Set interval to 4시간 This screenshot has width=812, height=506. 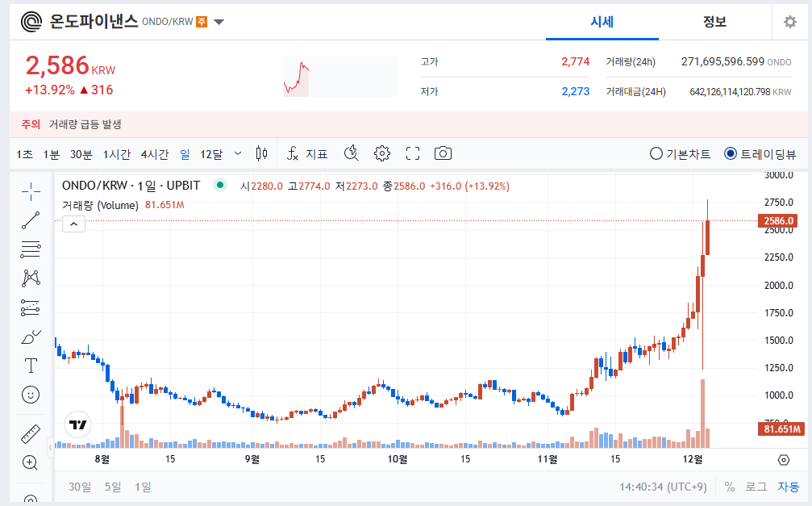[155, 154]
